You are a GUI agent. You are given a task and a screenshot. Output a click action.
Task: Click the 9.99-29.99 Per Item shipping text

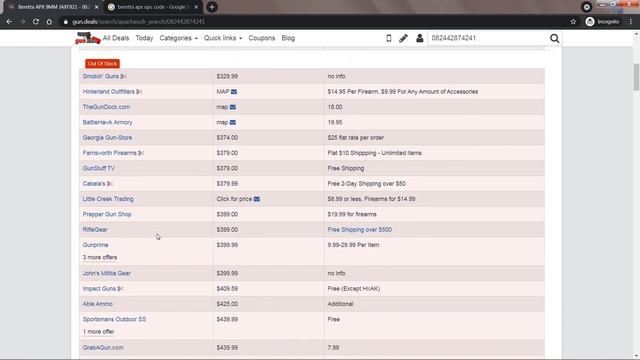pos(353,245)
